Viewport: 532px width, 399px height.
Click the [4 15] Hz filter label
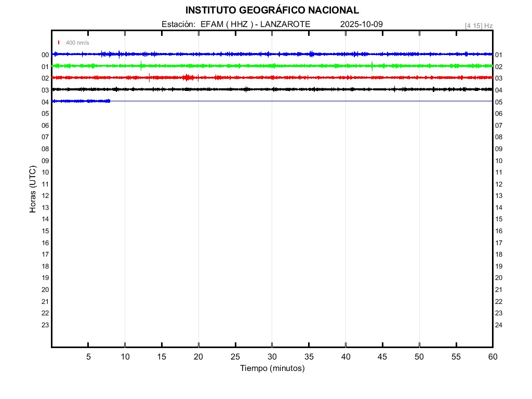click(478, 25)
